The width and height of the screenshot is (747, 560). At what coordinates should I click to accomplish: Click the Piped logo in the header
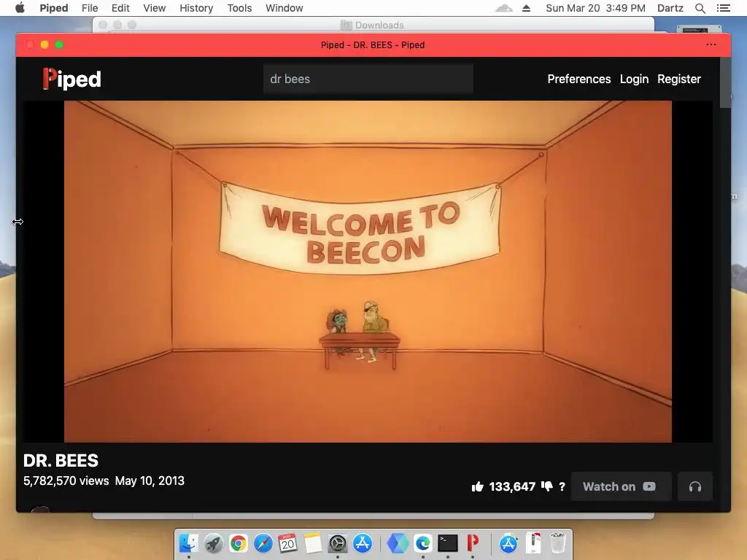pyautogui.click(x=71, y=79)
